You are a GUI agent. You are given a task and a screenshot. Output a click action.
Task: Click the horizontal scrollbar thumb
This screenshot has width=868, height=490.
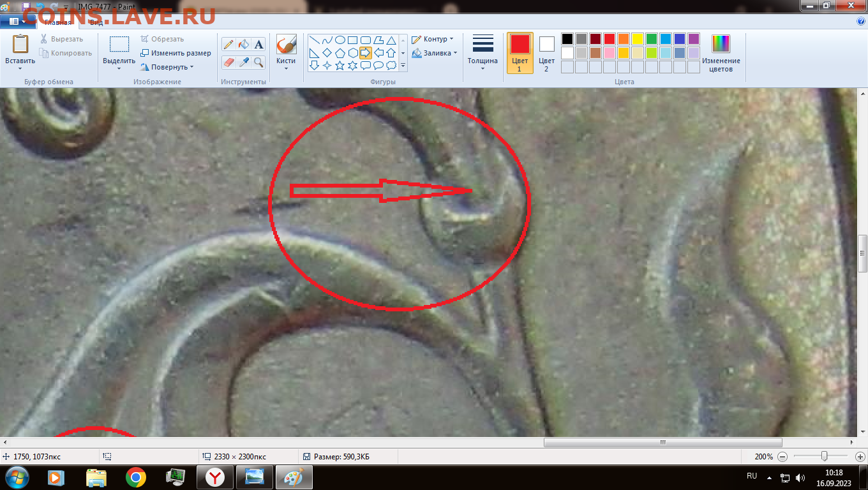(x=663, y=442)
